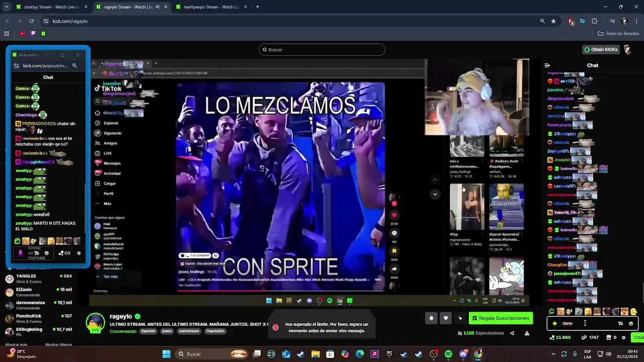Click 'Mostrar más' under channel list
The width and height of the screenshot is (644, 362).
(x=16, y=344)
